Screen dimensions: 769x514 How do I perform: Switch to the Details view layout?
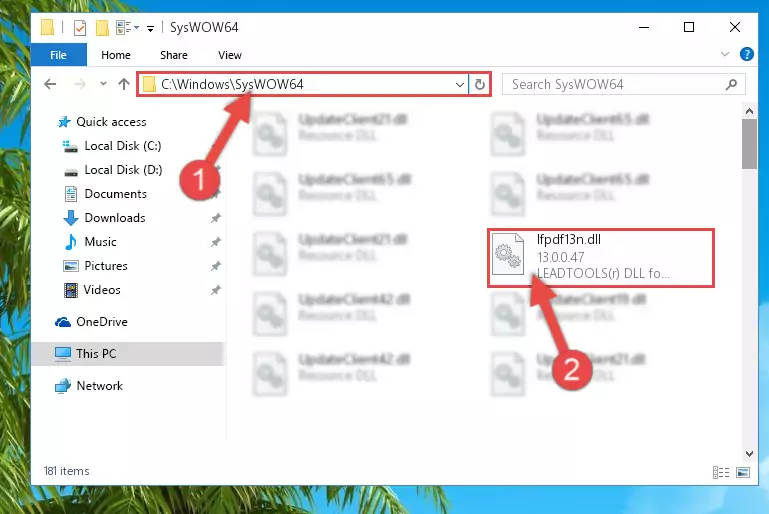click(721, 472)
